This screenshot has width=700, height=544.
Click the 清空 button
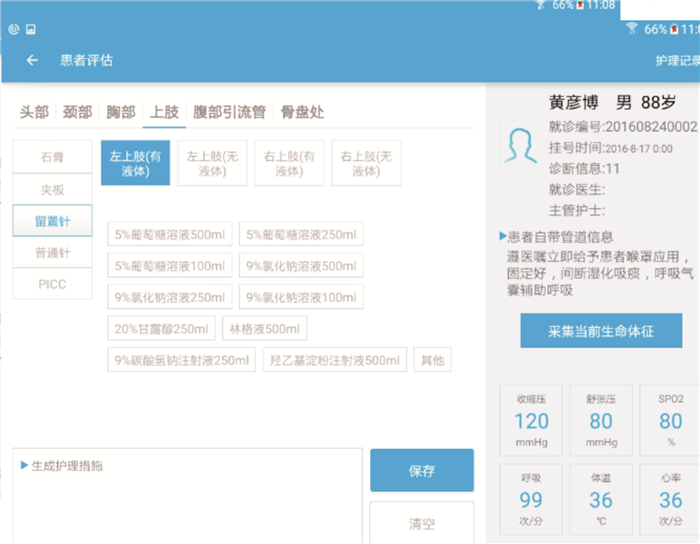coord(421,523)
